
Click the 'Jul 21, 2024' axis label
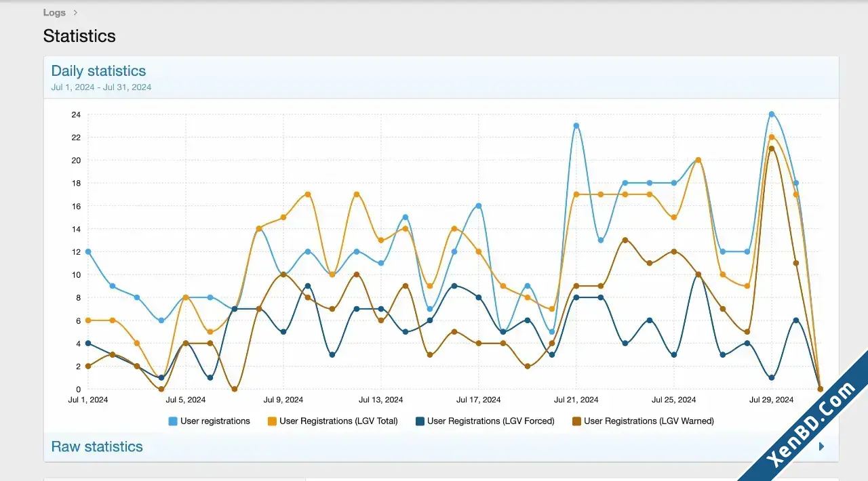pyautogui.click(x=576, y=400)
